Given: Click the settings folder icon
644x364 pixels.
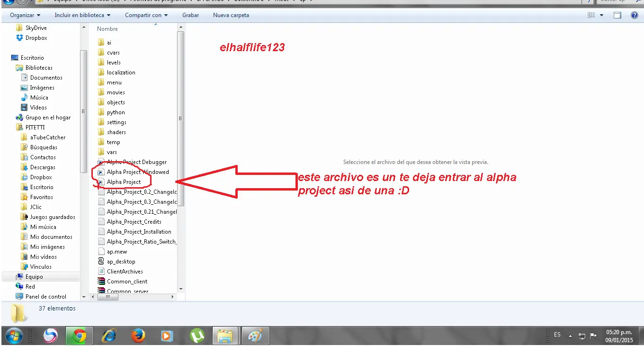Looking at the screenshot, I should 101,122.
